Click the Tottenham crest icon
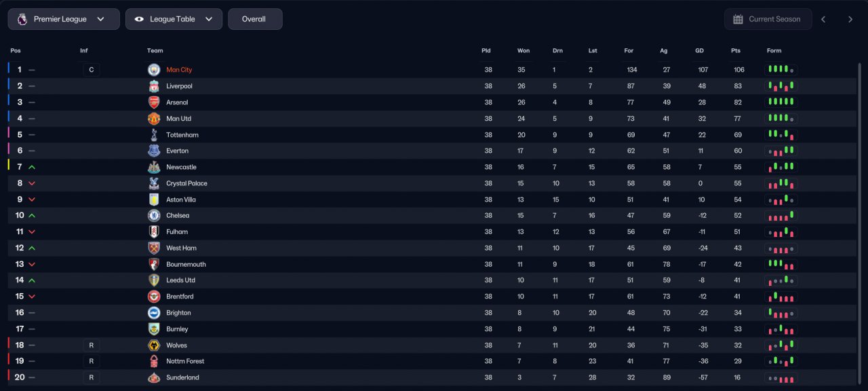The height and width of the screenshot is (391, 868). [x=154, y=134]
